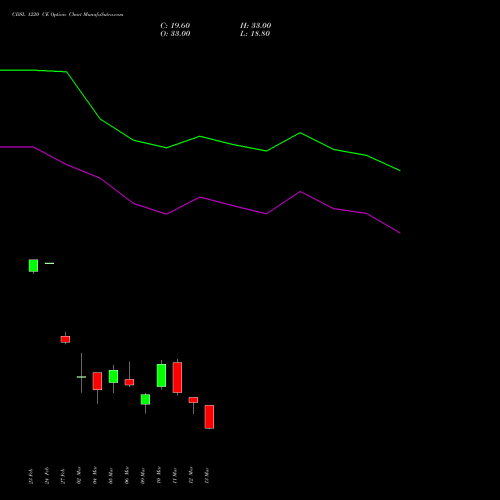The width and height of the screenshot is (500, 500).
Task: Click the close value C: 19.60
Action: [175, 26]
